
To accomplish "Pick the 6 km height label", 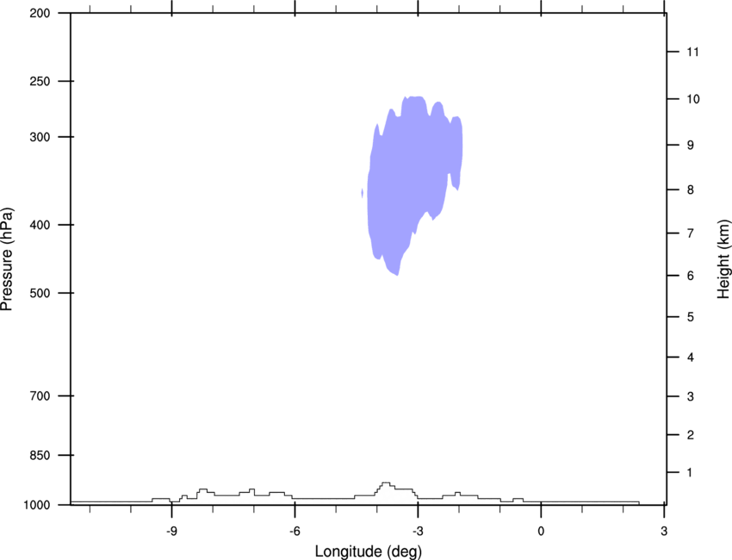I will click(x=691, y=276).
